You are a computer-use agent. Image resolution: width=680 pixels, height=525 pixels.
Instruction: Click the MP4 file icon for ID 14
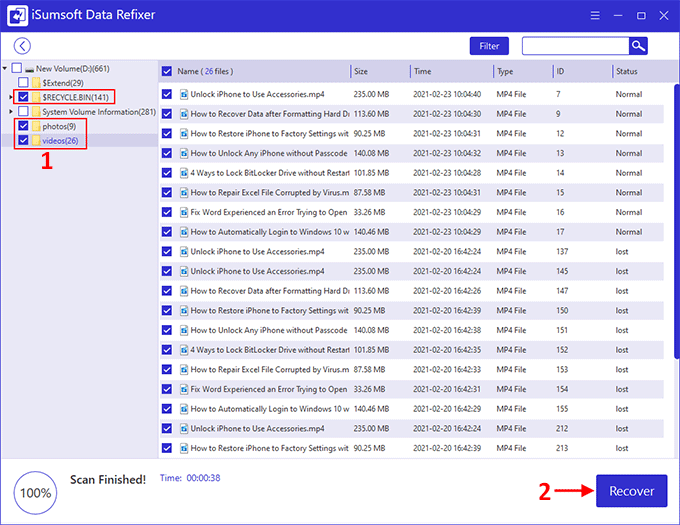[x=184, y=173]
